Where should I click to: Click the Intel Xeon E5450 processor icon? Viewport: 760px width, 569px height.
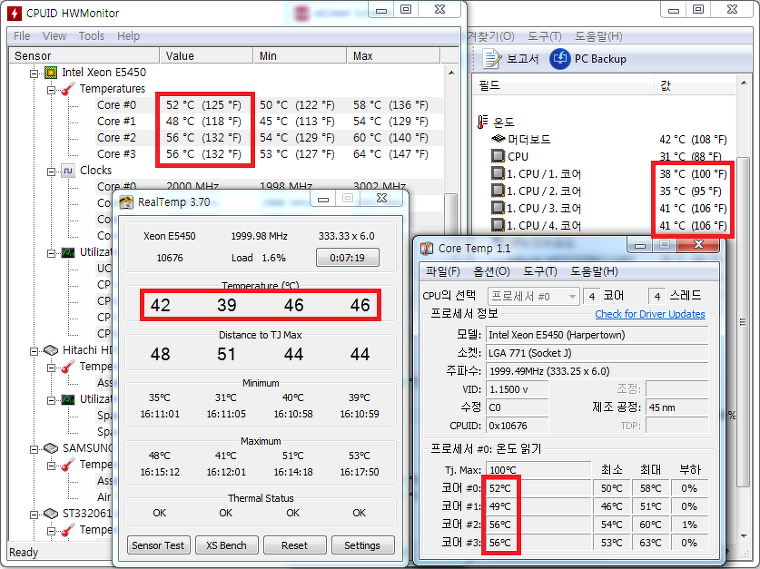coord(50,72)
